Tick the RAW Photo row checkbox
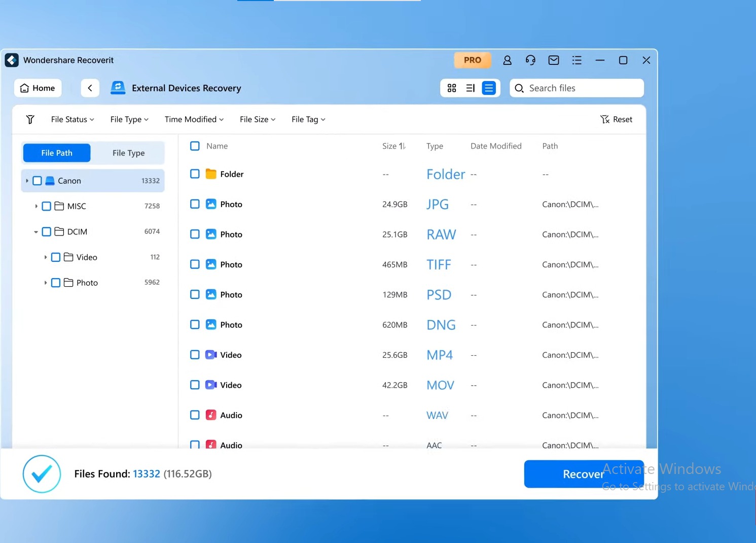The width and height of the screenshot is (756, 543). (195, 234)
